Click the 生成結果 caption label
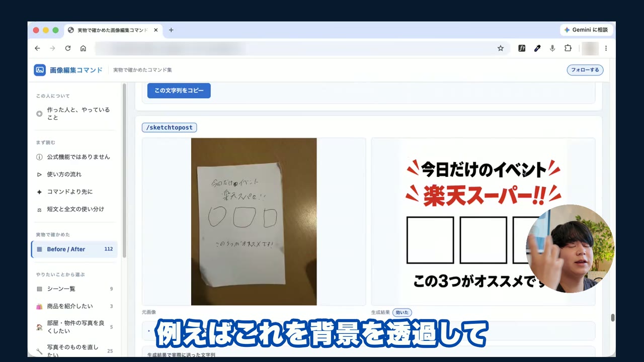This screenshot has width=644, height=362. [380, 312]
